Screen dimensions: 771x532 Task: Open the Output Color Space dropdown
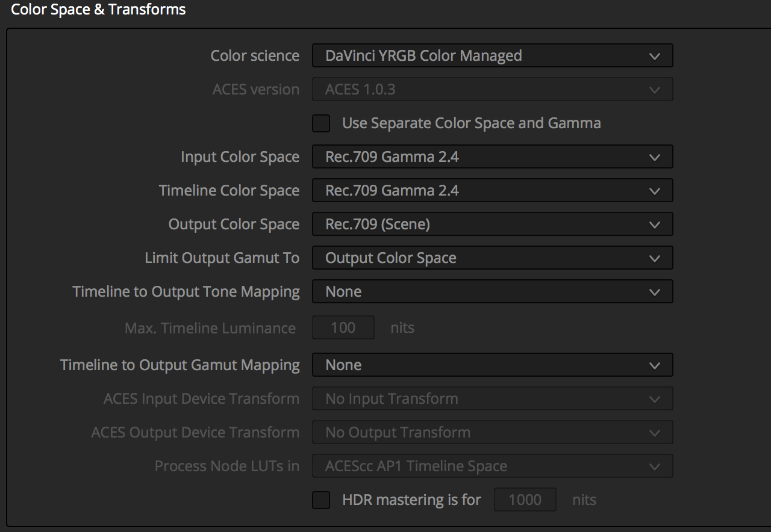(x=492, y=224)
